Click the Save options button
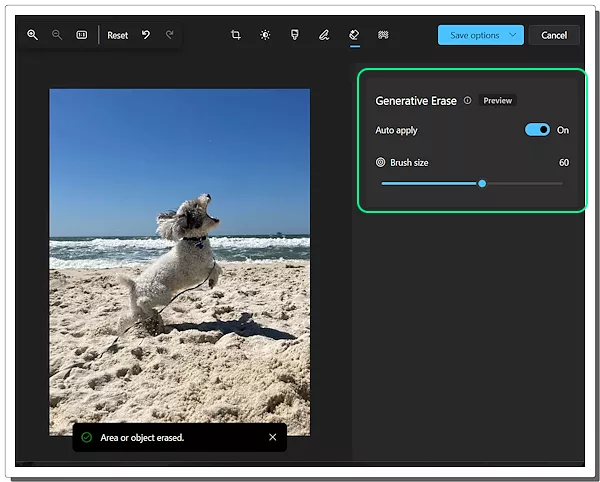The height and width of the screenshot is (482, 600). (474, 35)
